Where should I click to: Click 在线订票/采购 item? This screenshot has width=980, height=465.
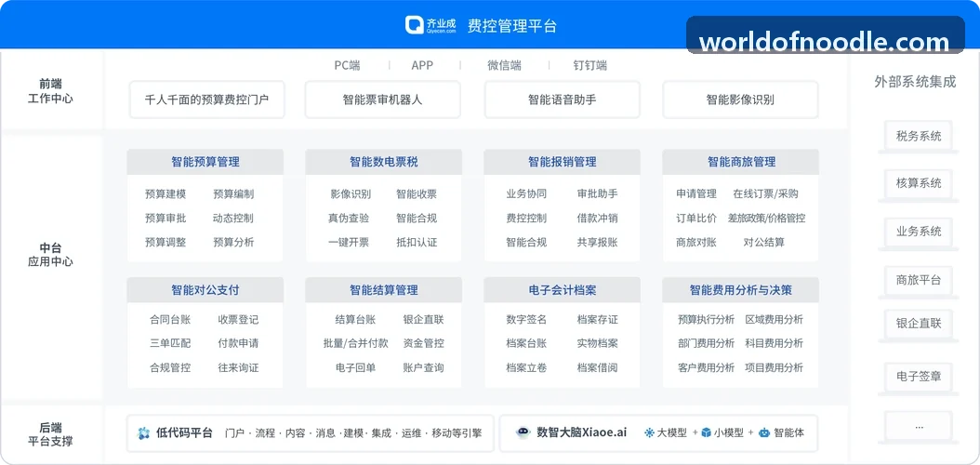point(765,193)
